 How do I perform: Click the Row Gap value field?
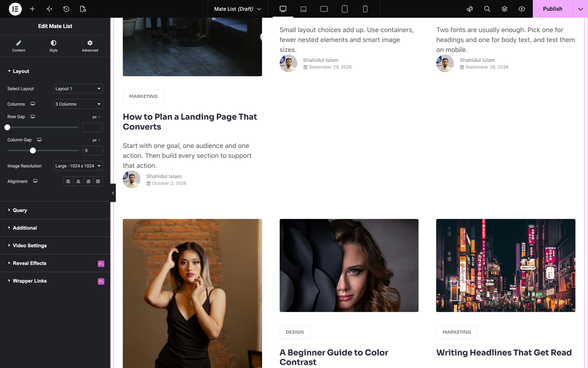tap(93, 127)
